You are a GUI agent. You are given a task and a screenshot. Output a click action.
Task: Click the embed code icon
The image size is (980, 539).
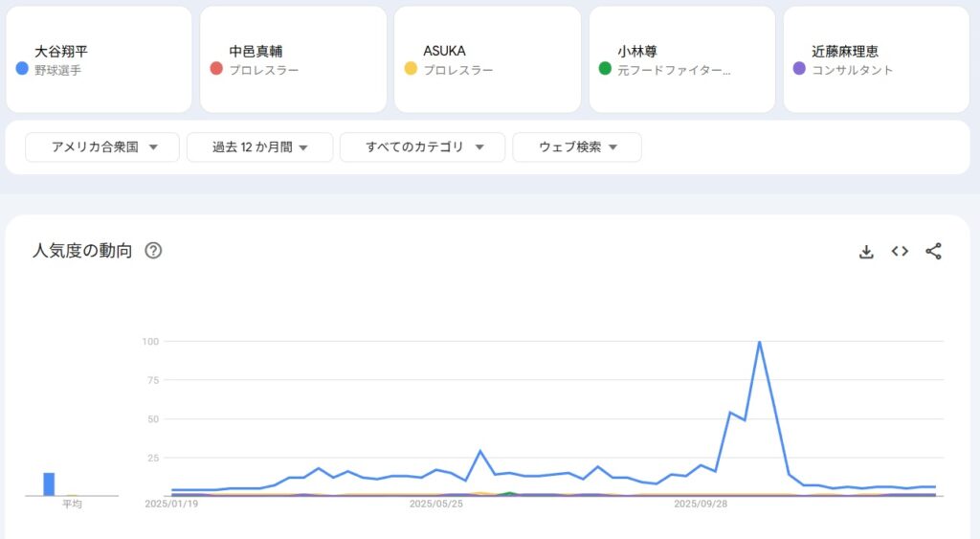900,252
